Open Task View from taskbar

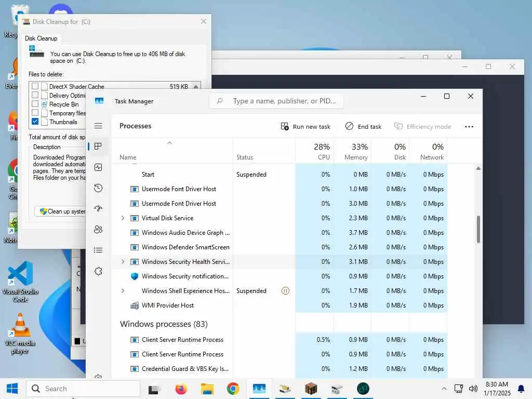tap(155, 389)
